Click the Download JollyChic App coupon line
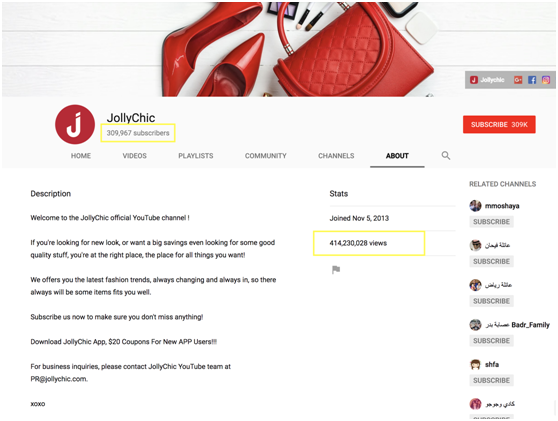This screenshot has height=421, width=558. pyautogui.click(x=123, y=342)
